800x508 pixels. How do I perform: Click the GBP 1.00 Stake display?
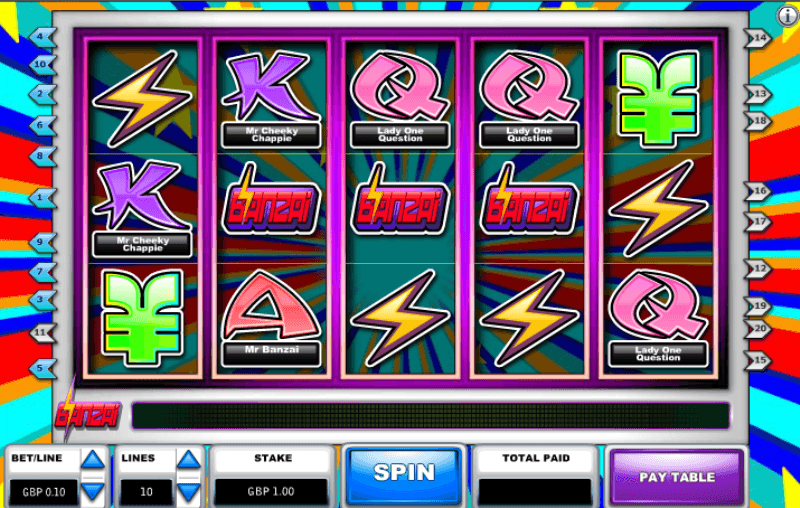pos(271,492)
